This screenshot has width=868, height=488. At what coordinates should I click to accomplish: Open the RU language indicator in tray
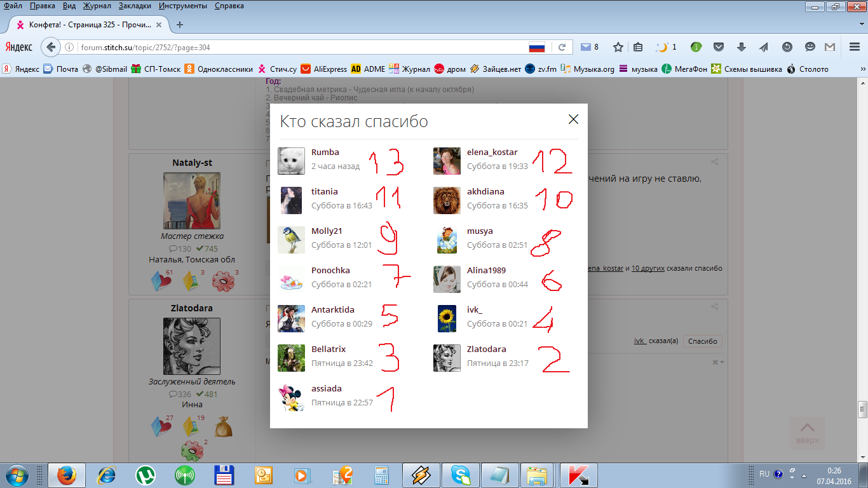(764, 474)
